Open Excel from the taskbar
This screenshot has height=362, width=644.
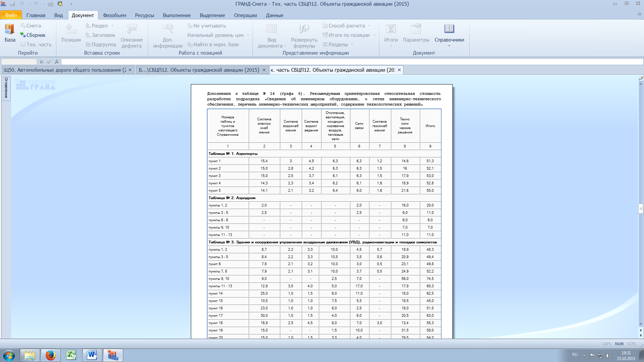pos(71,355)
